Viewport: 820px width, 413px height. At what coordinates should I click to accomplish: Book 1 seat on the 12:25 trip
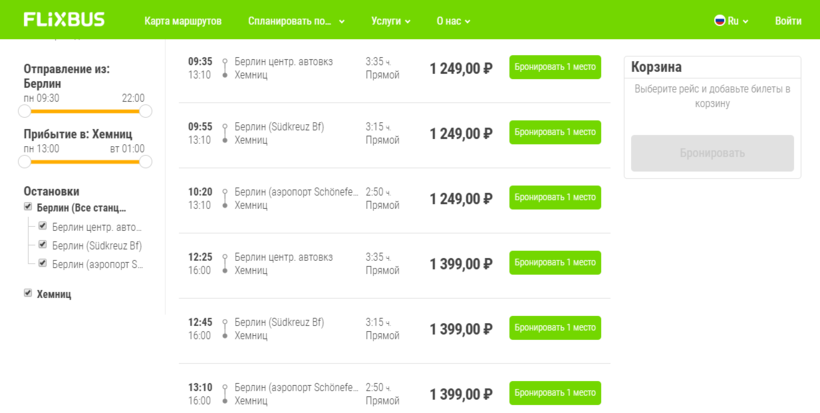point(555,263)
